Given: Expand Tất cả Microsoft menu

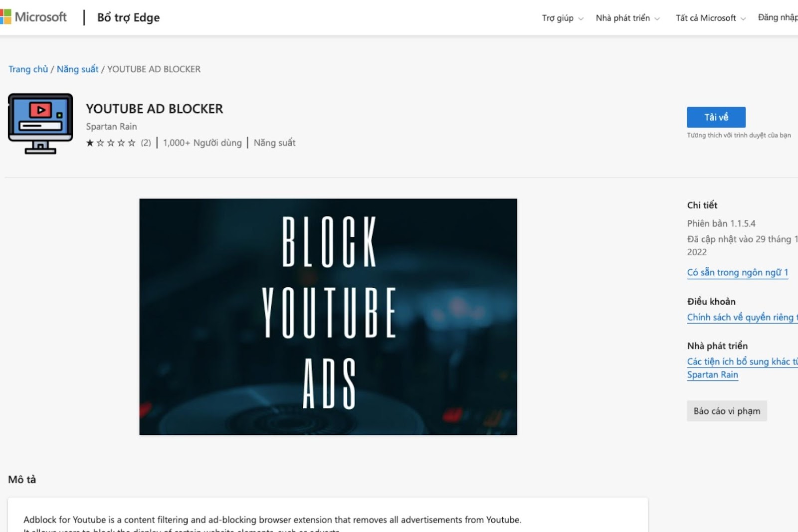Looking at the screenshot, I should point(711,18).
